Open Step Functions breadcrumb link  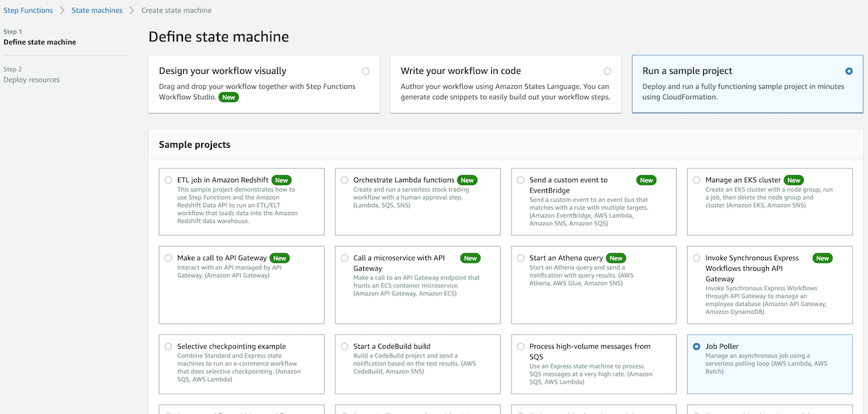coord(28,11)
